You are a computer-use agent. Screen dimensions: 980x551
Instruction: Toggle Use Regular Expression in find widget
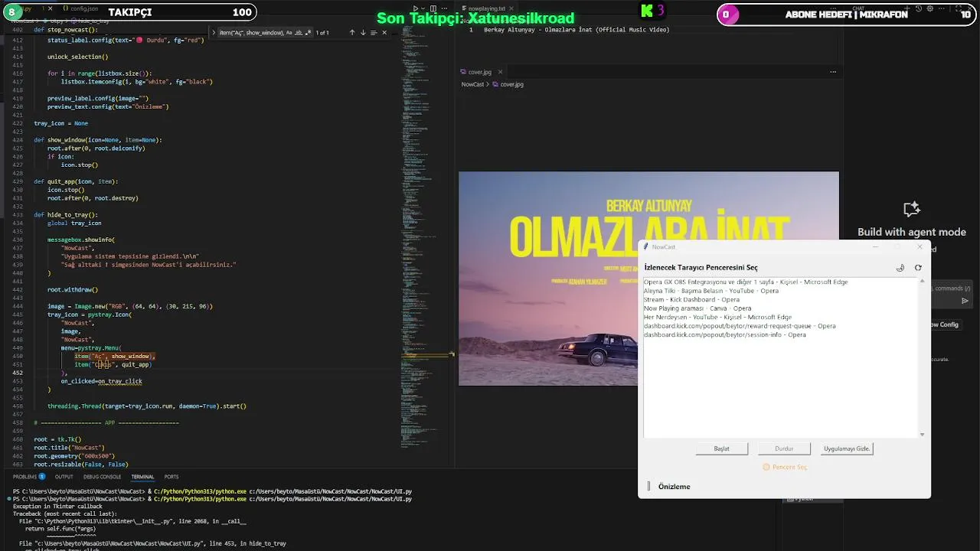point(308,33)
